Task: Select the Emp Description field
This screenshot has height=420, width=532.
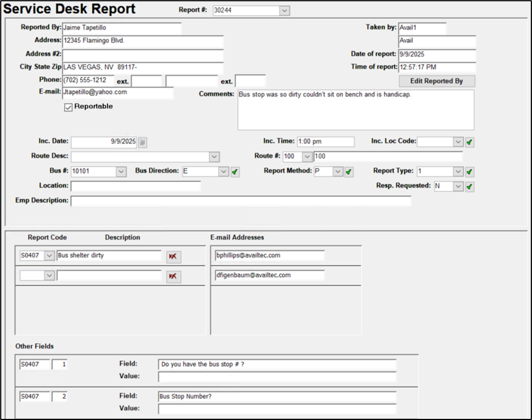Action: (241, 201)
